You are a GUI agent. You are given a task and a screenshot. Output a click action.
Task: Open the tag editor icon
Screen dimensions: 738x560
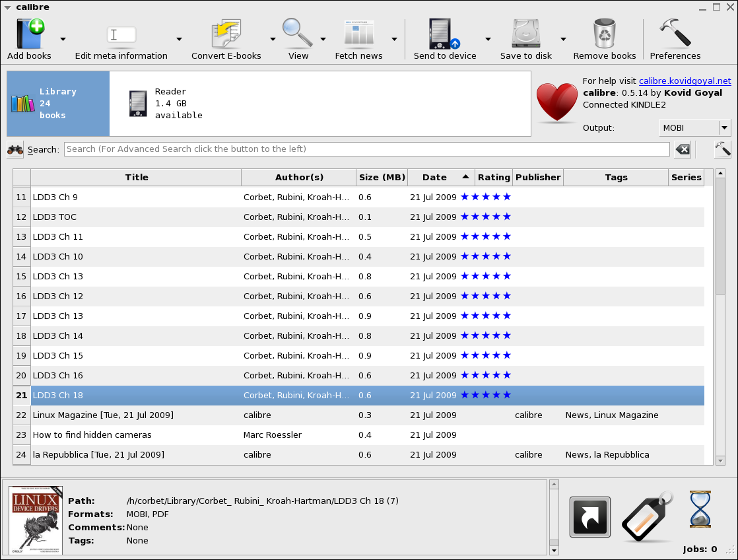[647, 516]
